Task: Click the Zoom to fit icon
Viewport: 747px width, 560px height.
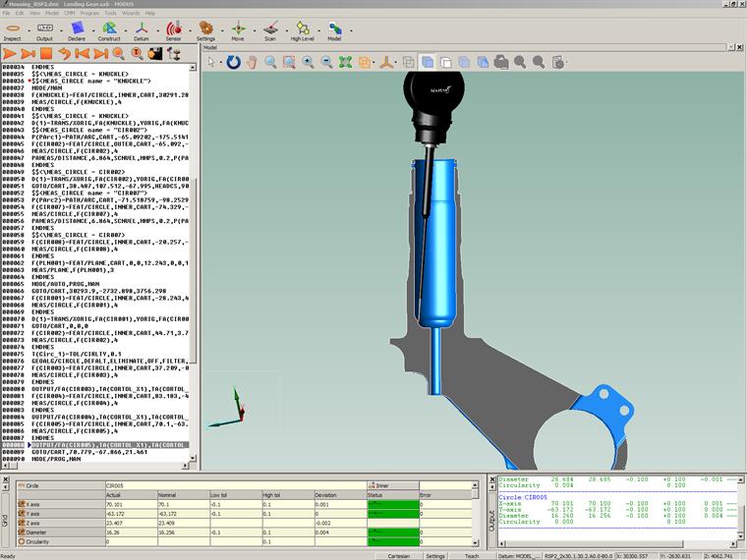Action: coord(345,62)
